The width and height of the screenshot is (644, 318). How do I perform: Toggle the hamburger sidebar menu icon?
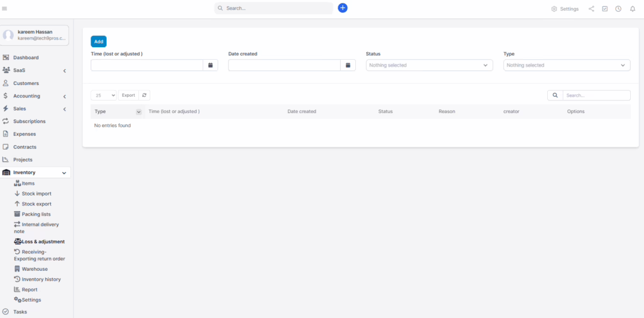pos(5,9)
